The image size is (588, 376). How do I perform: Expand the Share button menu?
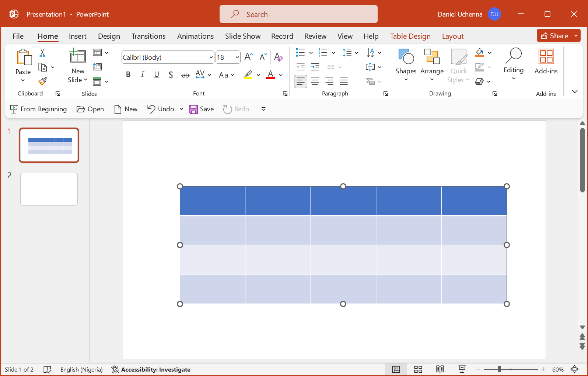tap(576, 36)
